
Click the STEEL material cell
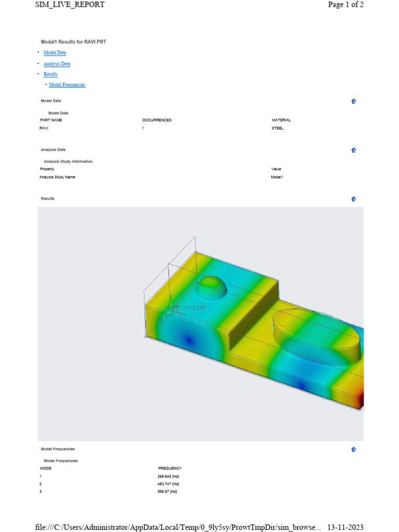click(277, 128)
